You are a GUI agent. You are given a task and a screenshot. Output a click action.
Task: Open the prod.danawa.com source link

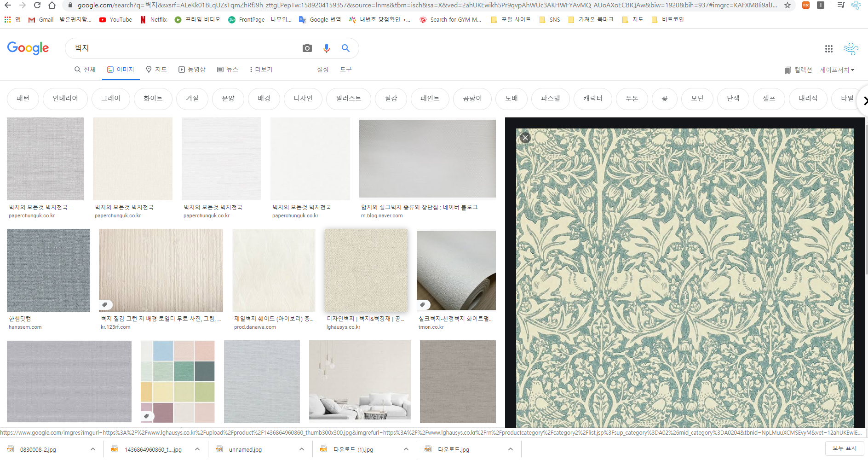coord(255,327)
